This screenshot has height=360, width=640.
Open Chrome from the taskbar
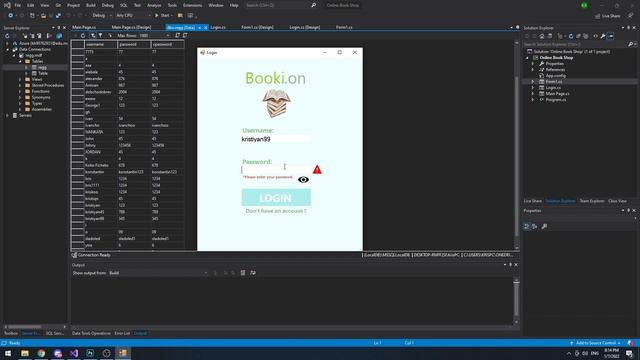tap(41, 353)
